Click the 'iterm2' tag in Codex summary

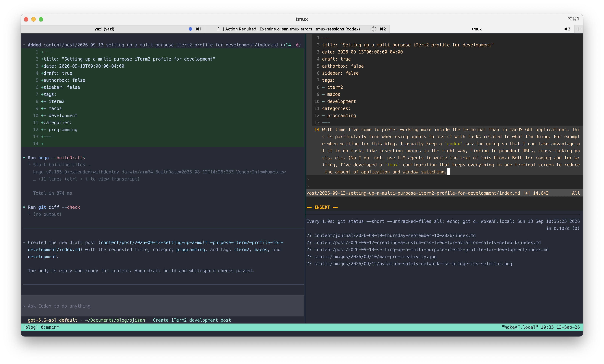[x=241, y=249]
